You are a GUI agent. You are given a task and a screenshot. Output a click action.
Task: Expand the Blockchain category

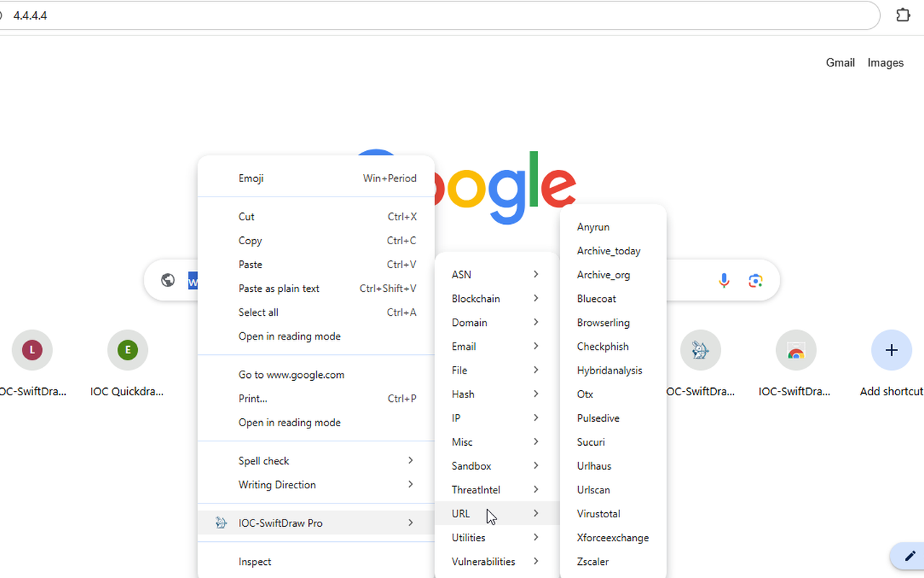point(497,298)
